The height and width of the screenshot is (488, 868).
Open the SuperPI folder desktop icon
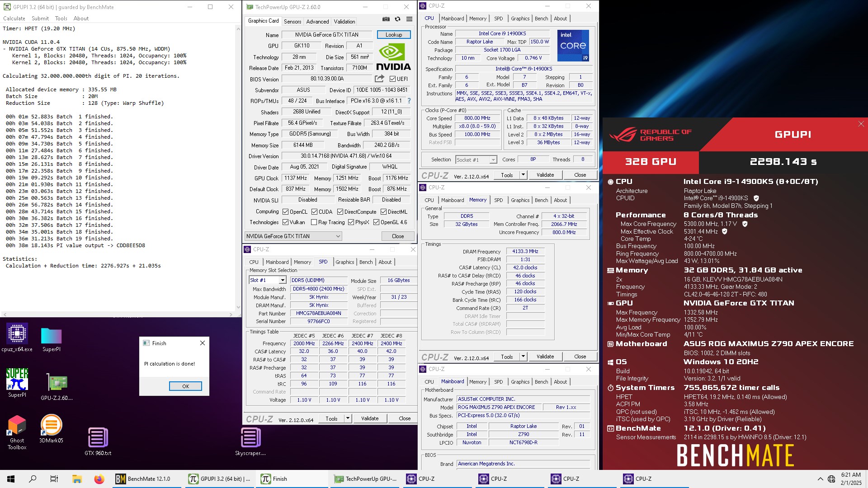pyautogui.click(x=51, y=339)
